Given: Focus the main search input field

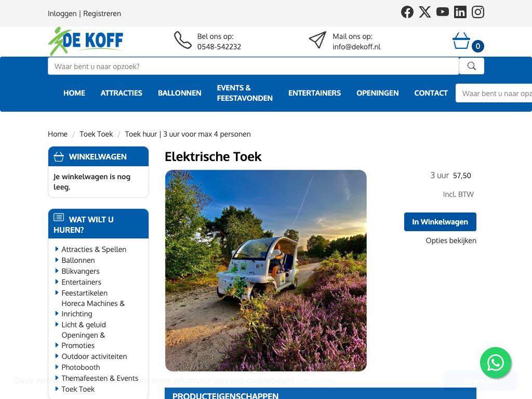Looking at the screenshot, I should pyautogui.click(x=254, y=66).
